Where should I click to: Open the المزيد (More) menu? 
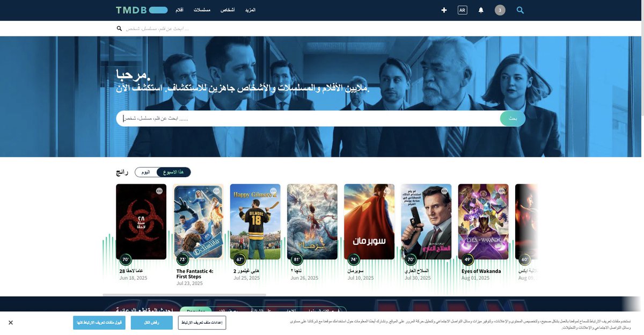(250, 10)
